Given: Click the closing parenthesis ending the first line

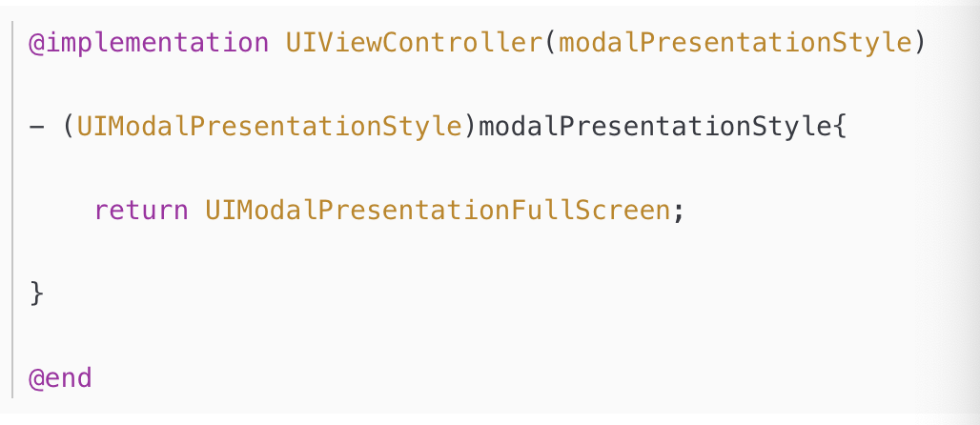Looking at the screenshot, I should click(919, 43).
